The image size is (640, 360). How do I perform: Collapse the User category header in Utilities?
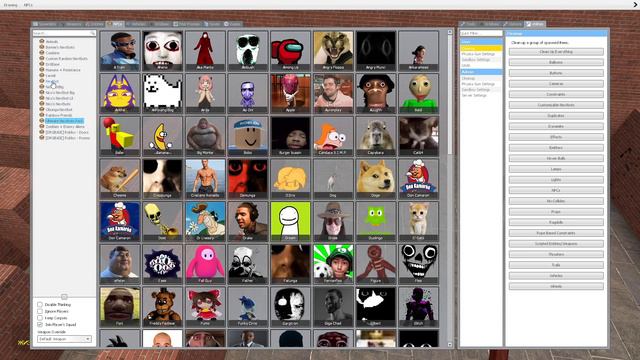[x=481, y=42]
